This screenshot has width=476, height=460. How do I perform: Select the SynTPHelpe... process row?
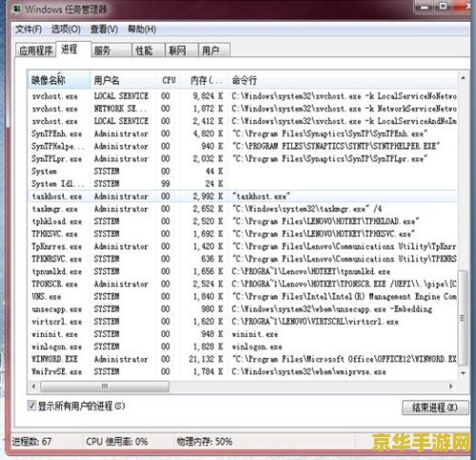tap(243, 147)
